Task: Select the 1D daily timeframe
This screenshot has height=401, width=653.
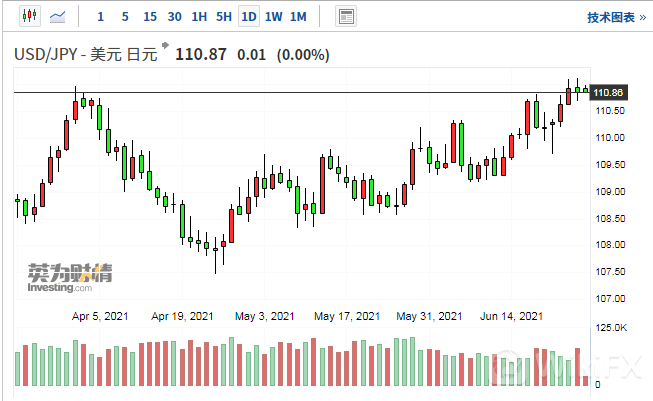Action: click(x=248, y=17)
